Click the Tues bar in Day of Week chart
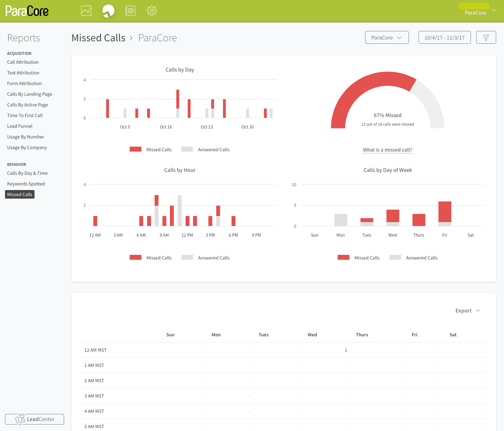 tap(367, 222)
